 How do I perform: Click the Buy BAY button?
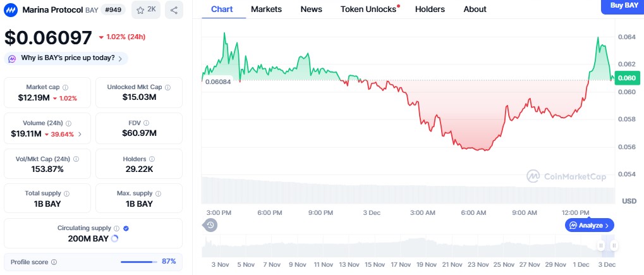click(x=622, y=6)
